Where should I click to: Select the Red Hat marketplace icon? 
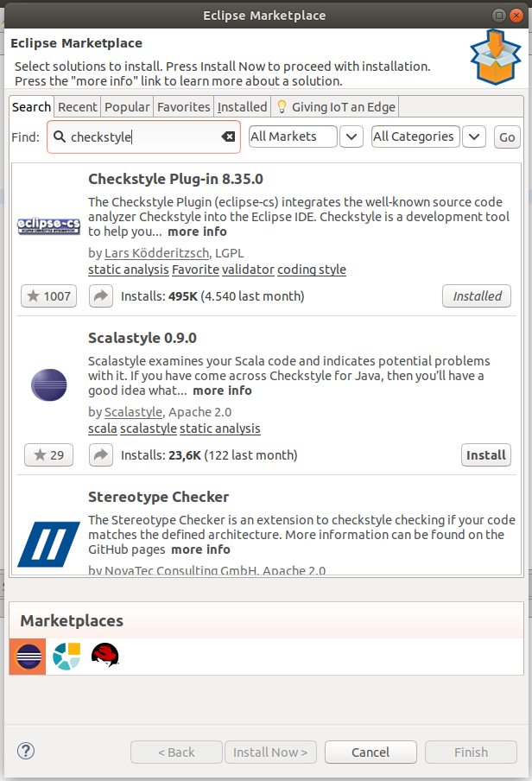[105, 655]
